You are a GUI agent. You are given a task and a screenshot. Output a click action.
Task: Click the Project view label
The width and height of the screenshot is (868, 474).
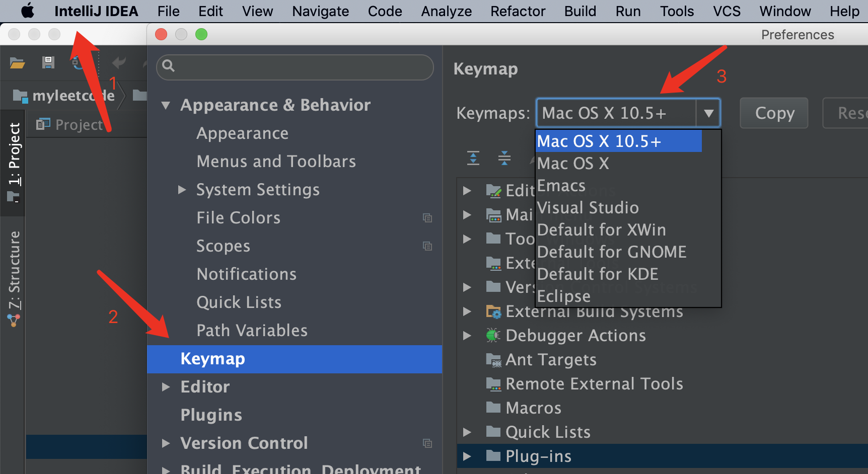pos(79,124)
